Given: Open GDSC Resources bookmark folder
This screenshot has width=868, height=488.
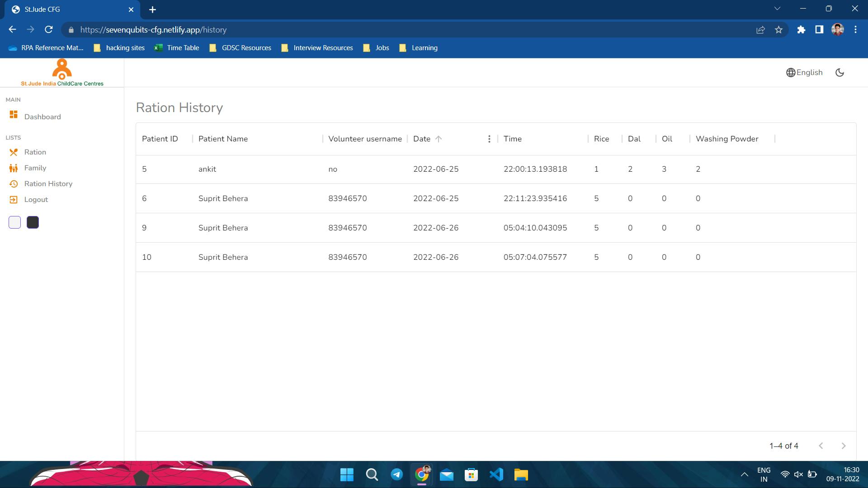Looking at the screenshot, I should pyautogui.click(x=240, y=48).
